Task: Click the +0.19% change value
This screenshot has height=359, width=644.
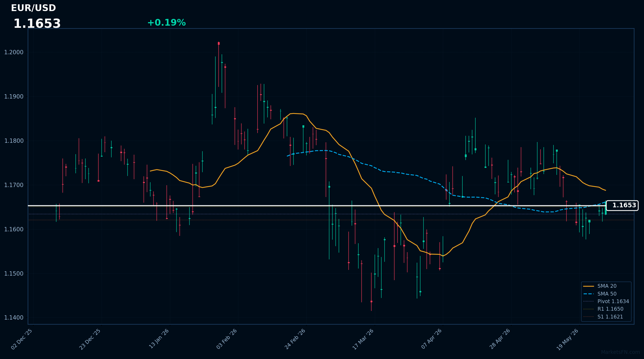Action: 166,23
